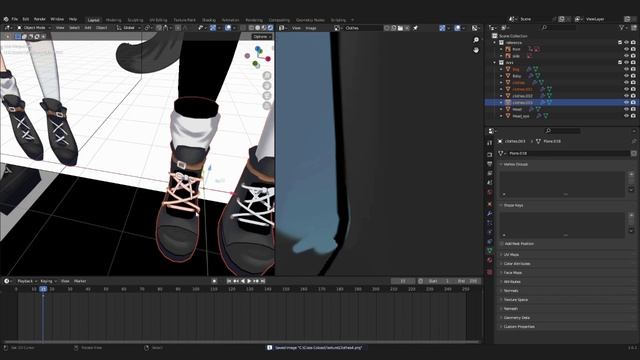The image size is (640, 360).
Task: Toggle viewport overlays button
Action: click(228, 28)
